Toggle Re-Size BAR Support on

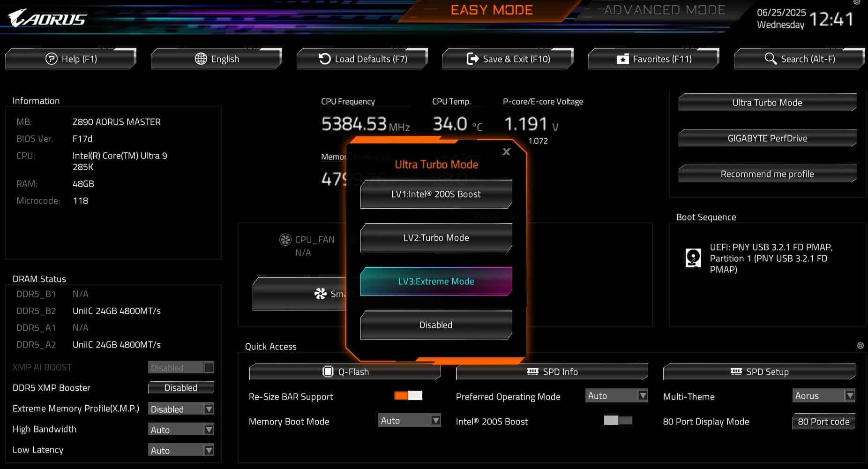[407, 396]
